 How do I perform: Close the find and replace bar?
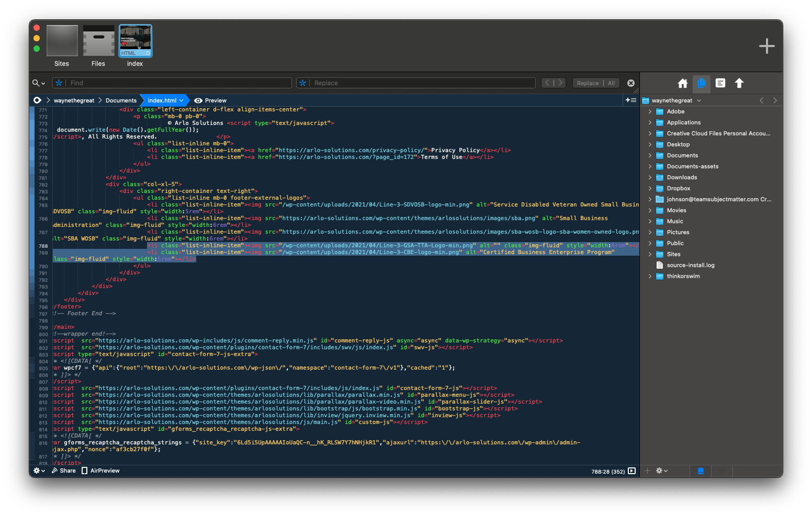pos(631,83)
